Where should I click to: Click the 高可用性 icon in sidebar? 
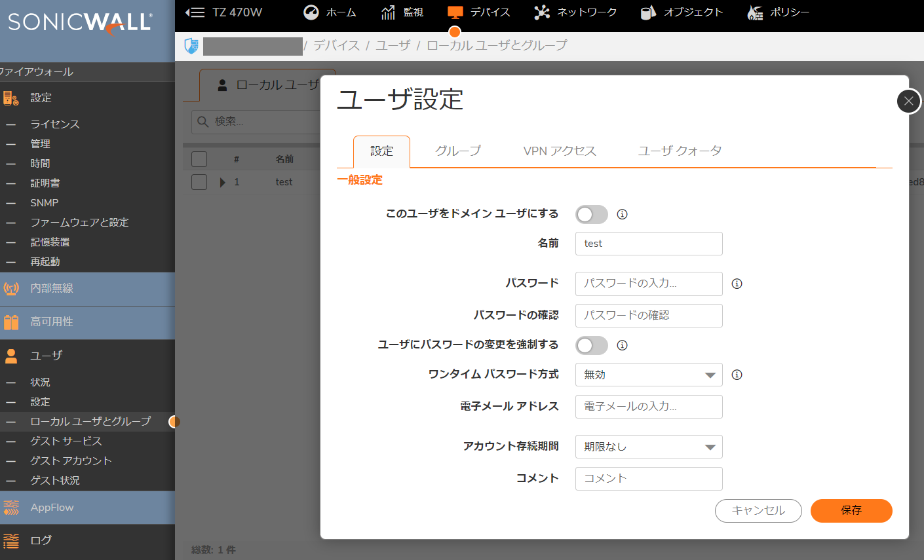pyautogui.click(x=11, y=322)
